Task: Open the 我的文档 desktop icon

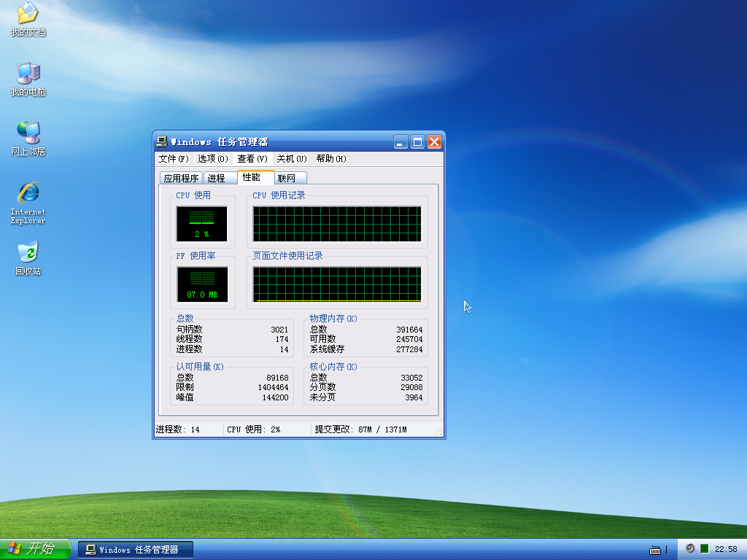Action: (x=28, y=19)
